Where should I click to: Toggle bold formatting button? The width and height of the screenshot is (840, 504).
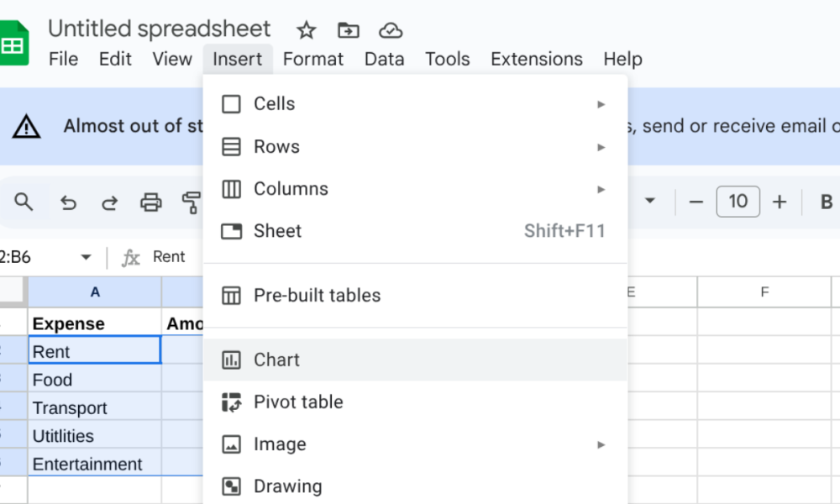(x=826, y=202)
